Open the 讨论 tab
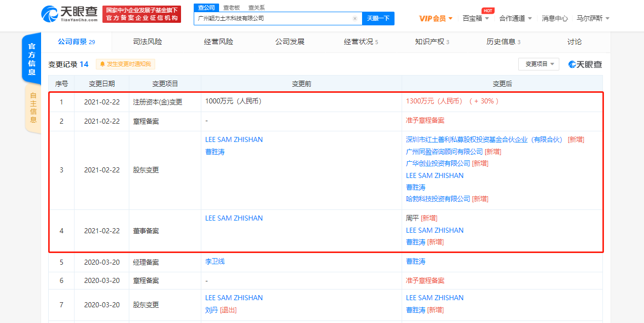Screen dimensions: 644x323 [575, 42]
